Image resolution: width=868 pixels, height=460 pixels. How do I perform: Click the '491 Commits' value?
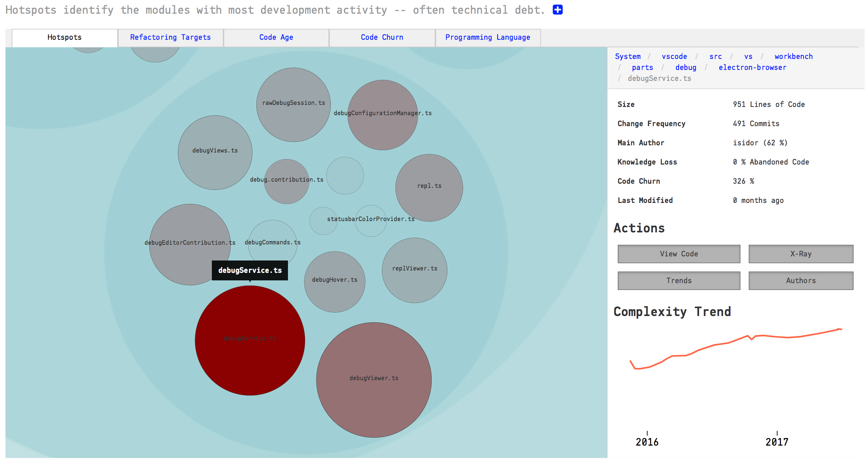tap(756, 124)
